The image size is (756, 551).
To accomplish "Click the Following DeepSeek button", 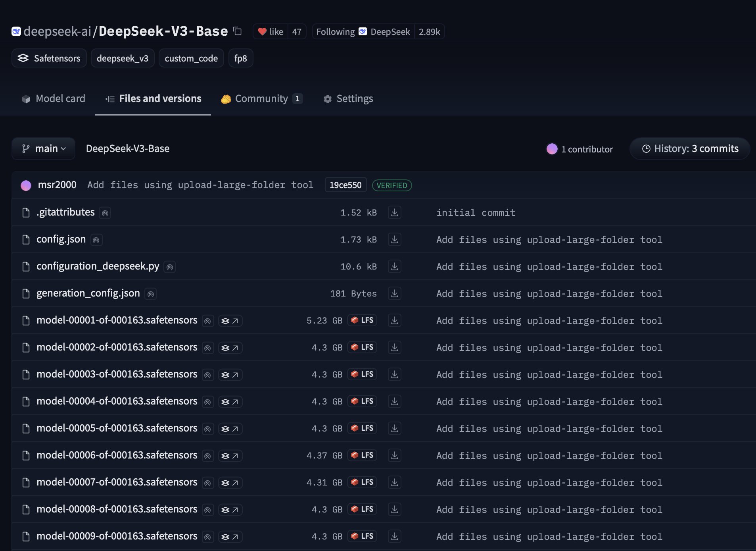I will [363, 32].
